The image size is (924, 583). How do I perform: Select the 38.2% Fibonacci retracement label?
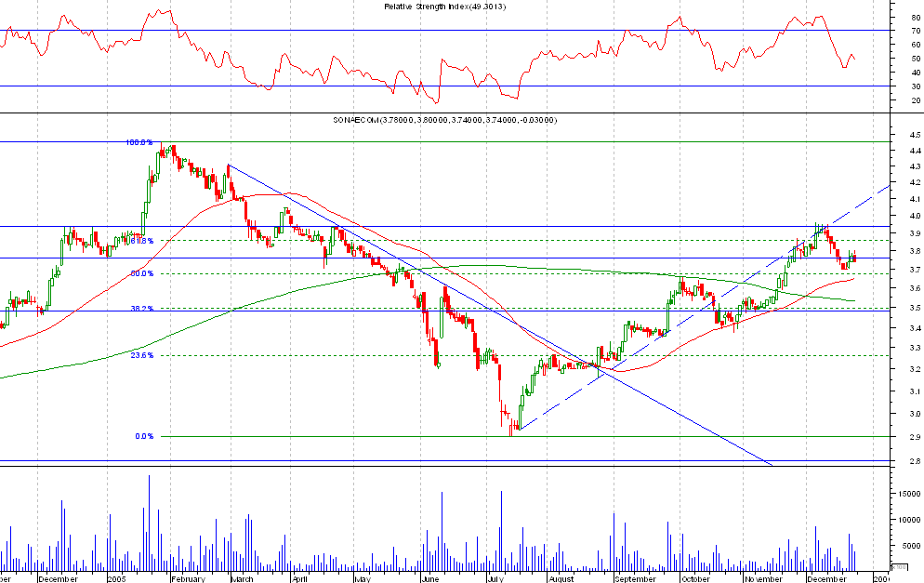pos(141,309)
